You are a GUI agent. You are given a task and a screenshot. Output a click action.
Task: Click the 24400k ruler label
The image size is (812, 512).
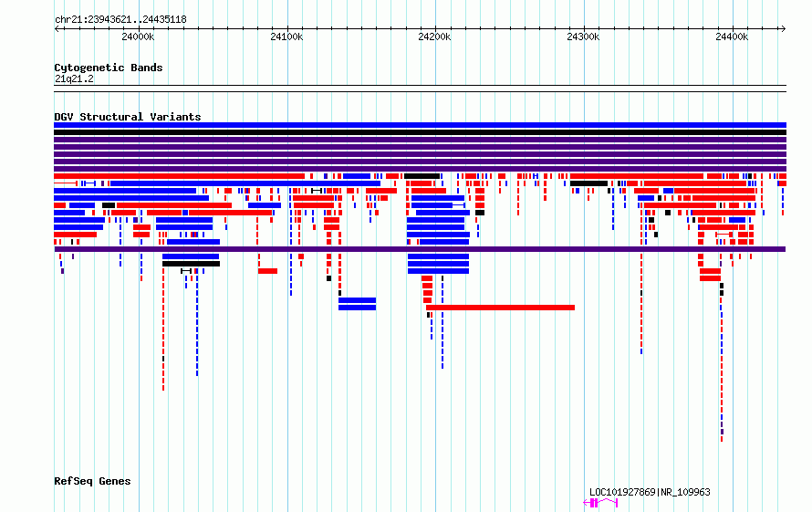pos(732,37)
